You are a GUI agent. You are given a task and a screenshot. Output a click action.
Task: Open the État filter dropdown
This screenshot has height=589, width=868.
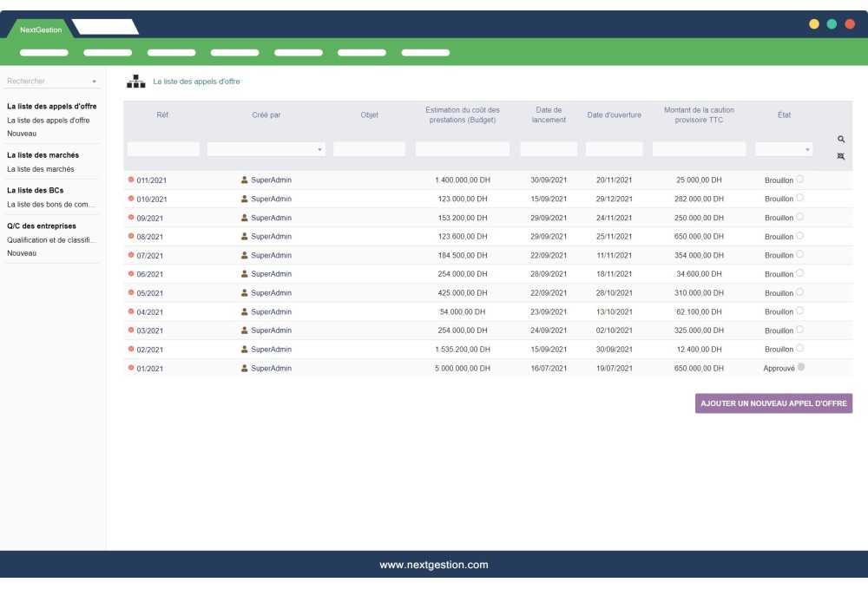[784, 149]
